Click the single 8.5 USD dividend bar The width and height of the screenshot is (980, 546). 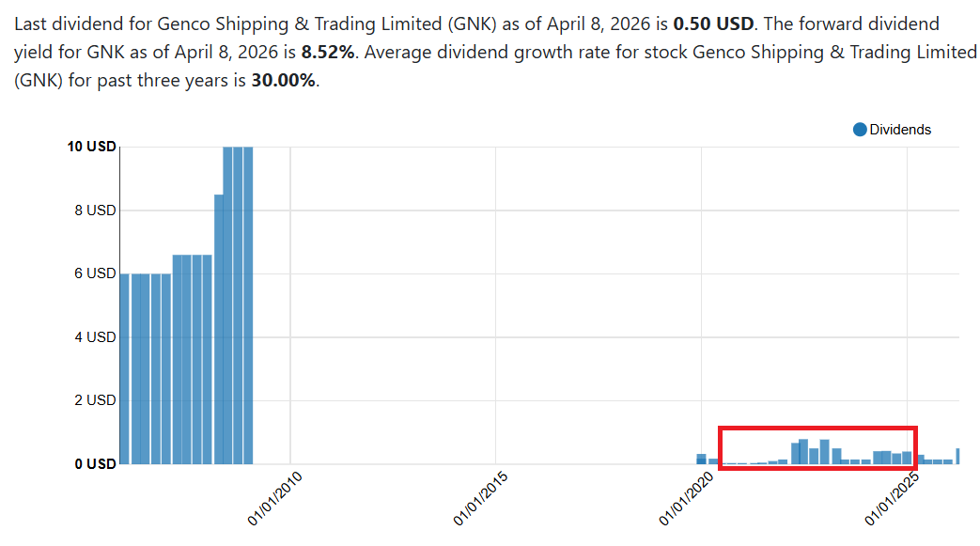click(x=218, y=329)
